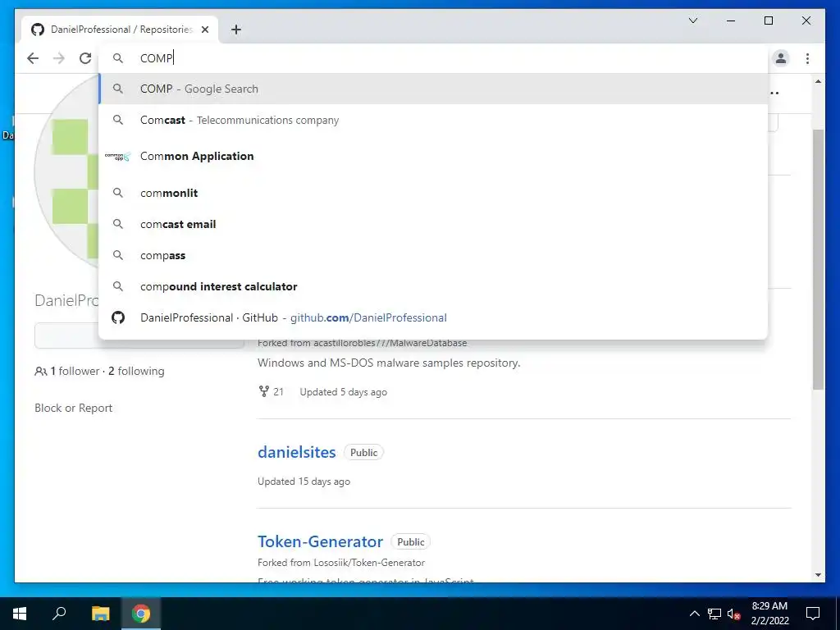Viewport: 840px width, 630px height.
Task: Click the muted volume tray icon
Action: coord(733,614)
